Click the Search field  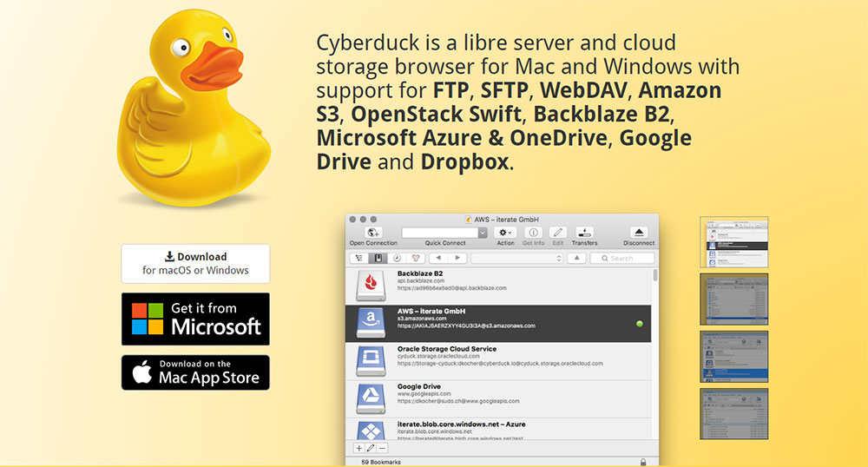click(622, 259)
